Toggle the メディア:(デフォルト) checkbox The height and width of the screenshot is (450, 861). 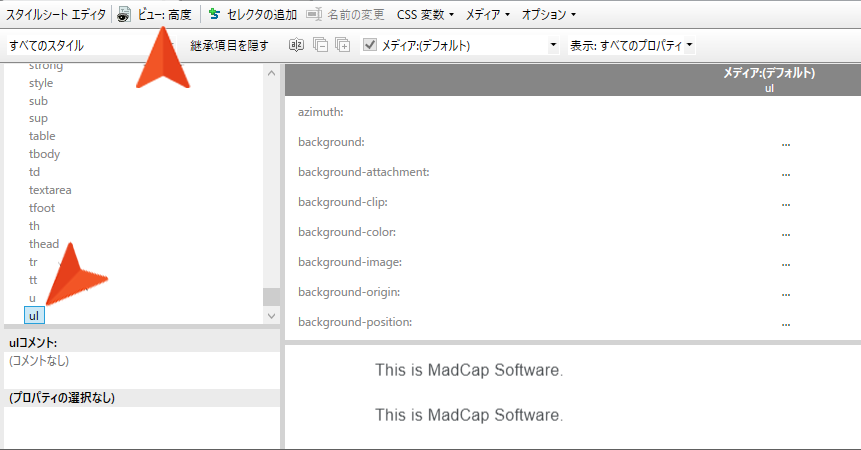click(370, 45)
